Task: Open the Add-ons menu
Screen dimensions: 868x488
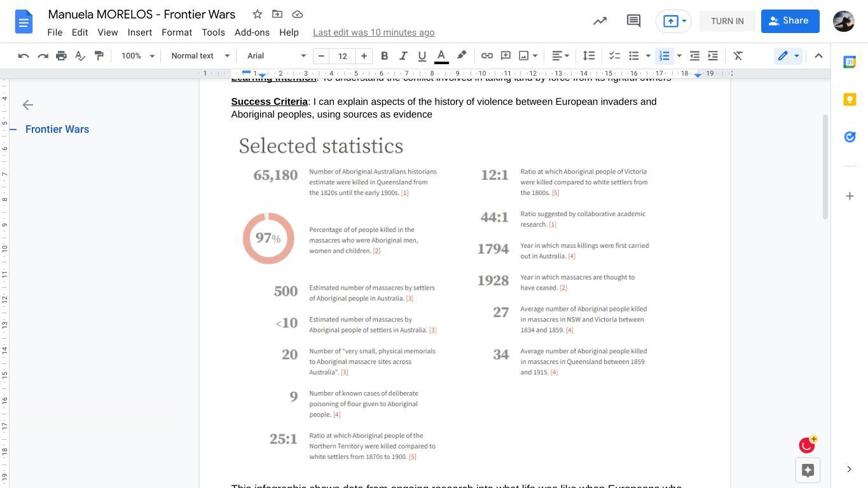Action: tap(252, 32)
